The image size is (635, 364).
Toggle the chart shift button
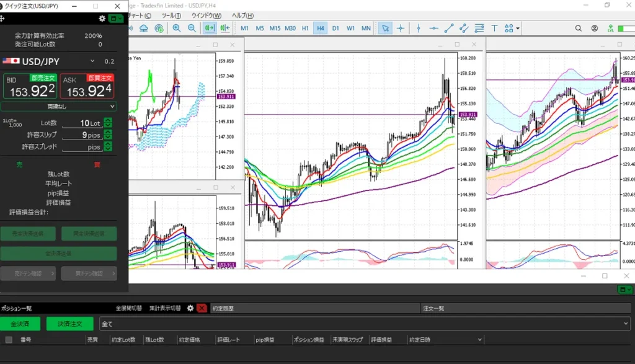coord(224,28)
